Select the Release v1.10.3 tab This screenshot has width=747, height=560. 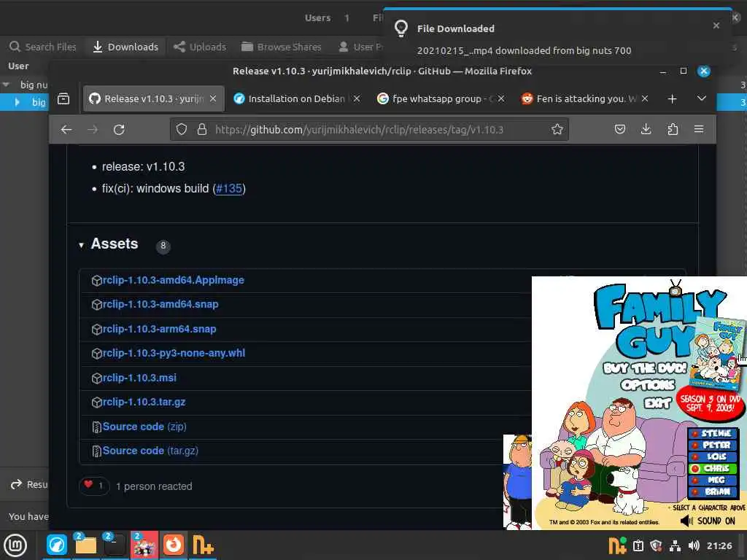[x=153, y=98]
